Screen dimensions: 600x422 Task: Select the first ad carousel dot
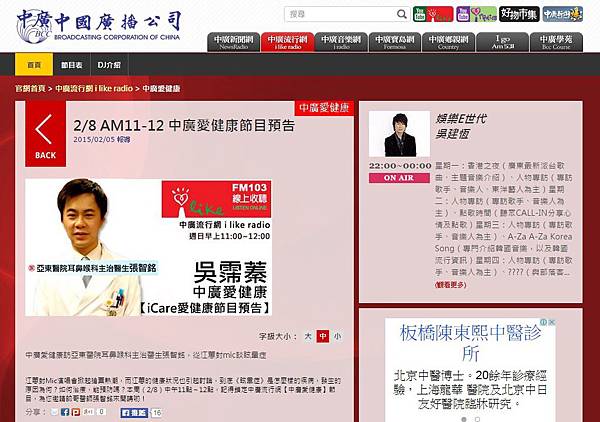click(464, 419)
